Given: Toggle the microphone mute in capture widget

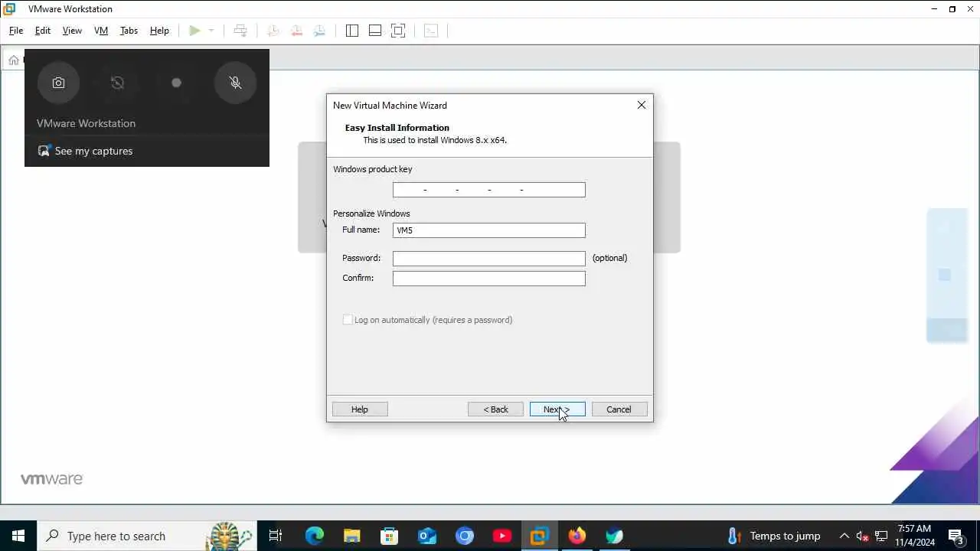Looking at the screenshot, I should pyautogui.click(x=235, y=83).
